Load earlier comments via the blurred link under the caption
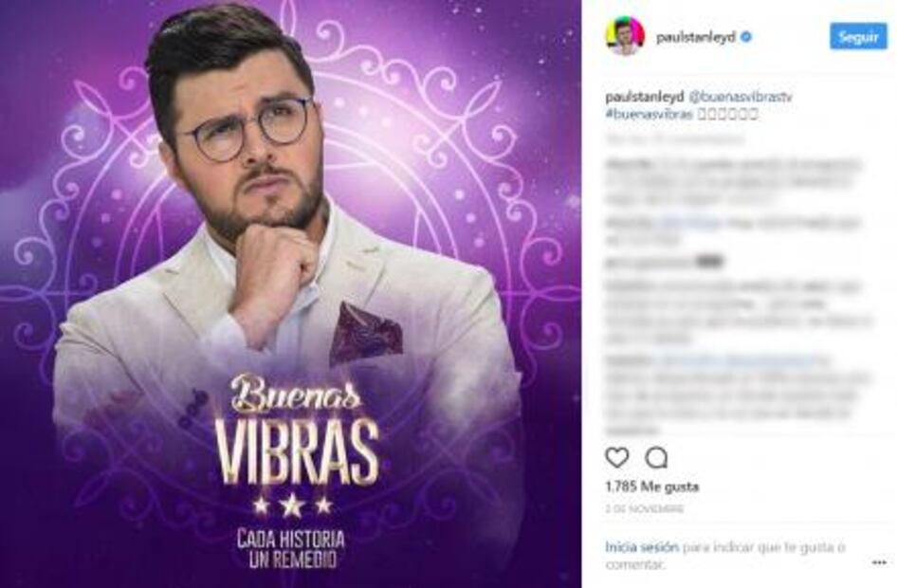Screen dimensions: 897x588 point(675,139)
